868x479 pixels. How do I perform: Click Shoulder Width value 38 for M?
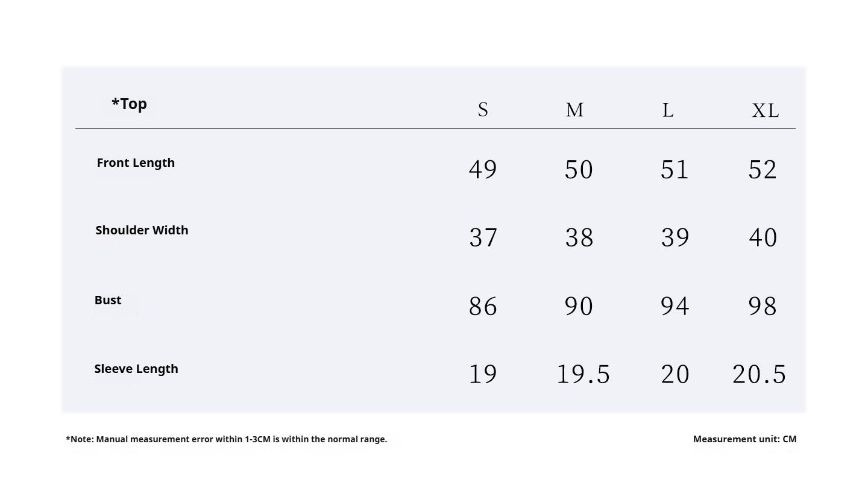[x=579, y=237]
